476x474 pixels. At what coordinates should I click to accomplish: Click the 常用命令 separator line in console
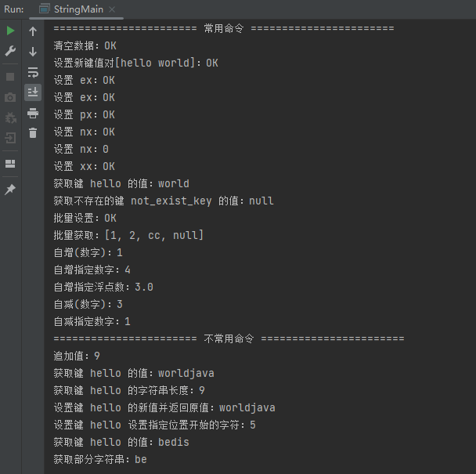pos(223,28)
